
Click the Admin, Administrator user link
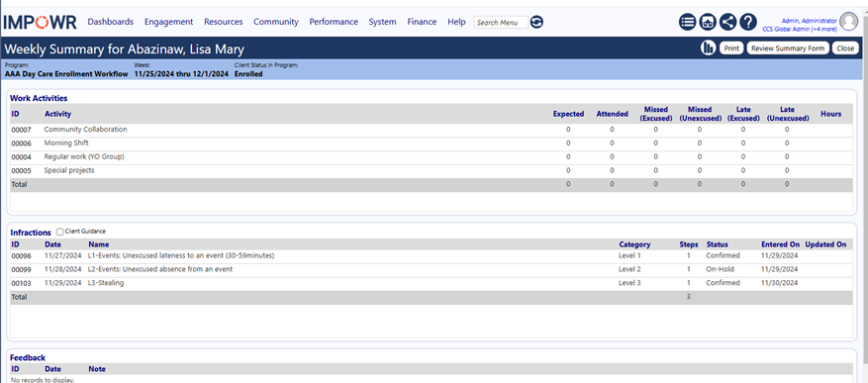tap(809, 20)
